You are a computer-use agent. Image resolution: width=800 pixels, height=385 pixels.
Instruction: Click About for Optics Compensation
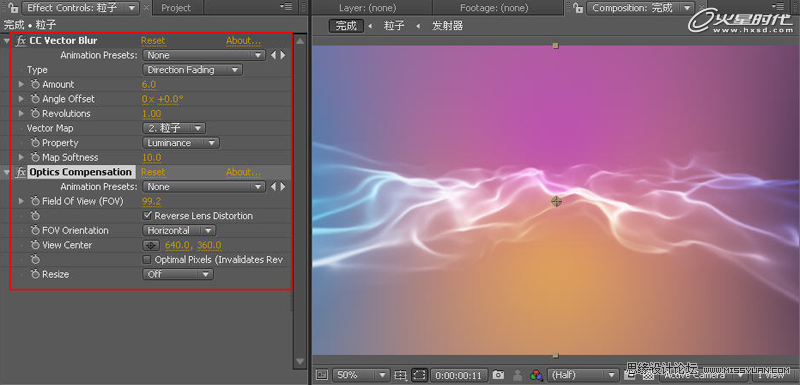pos(243,172)
